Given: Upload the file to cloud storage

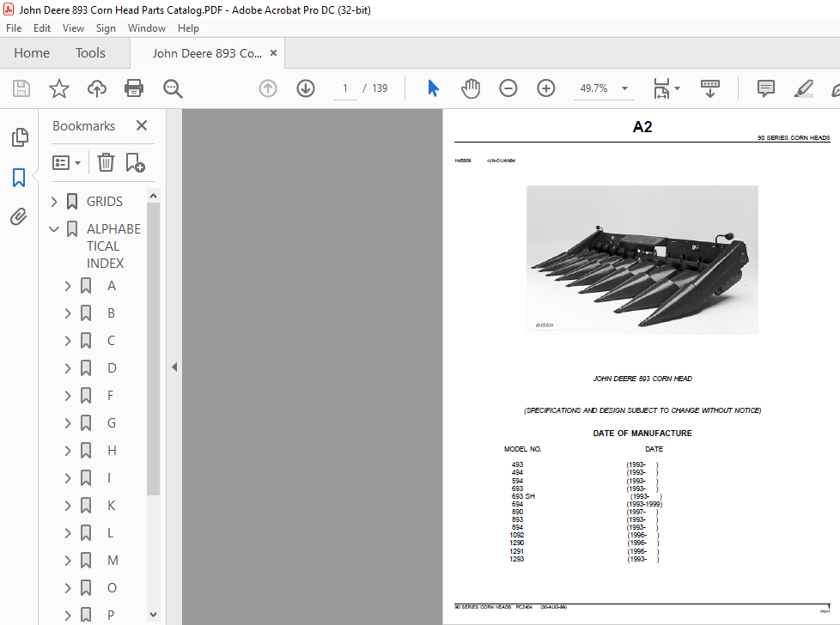Looking at the screenshot, I should pyautogui.click(x=97, y=88).
